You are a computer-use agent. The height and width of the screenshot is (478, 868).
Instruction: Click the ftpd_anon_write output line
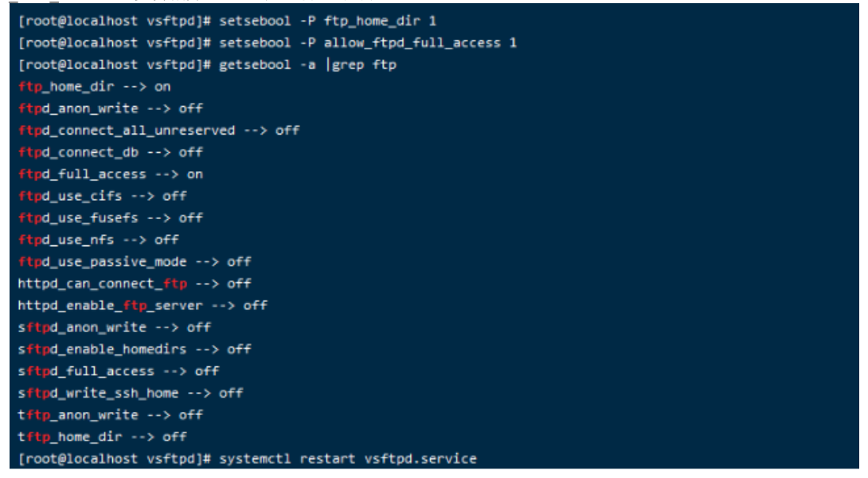110,108
